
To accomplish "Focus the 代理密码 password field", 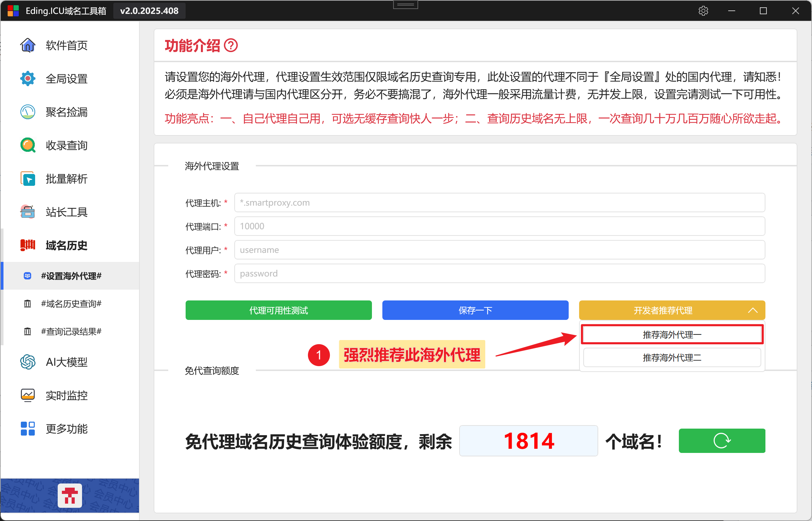I will click(x=500, y=273).
